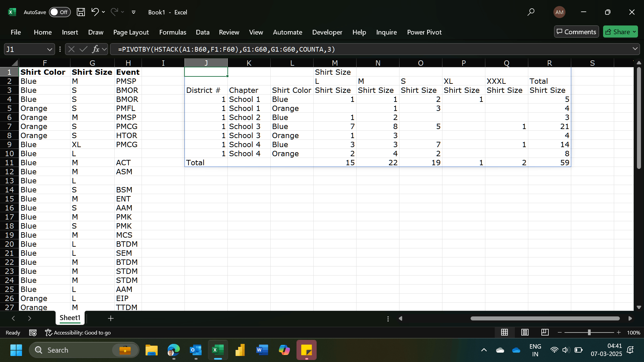The image size is (644, 362).
Task: Click the Insert Function fx icon
Action: click(x=96, y=49)
